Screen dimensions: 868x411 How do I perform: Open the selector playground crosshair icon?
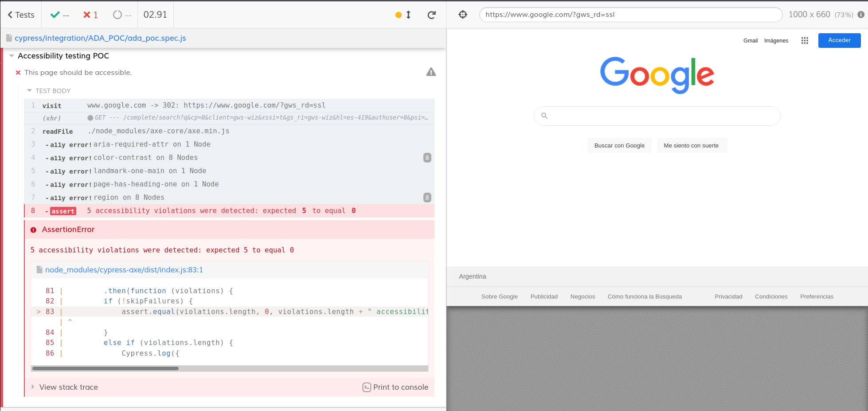pos(463,15)
